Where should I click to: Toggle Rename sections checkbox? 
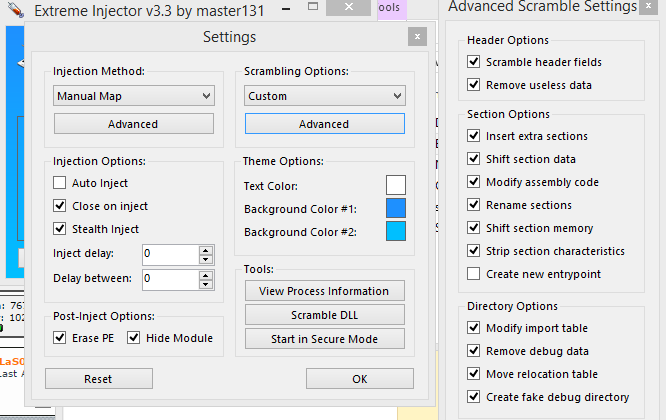(x=474, y=205)
